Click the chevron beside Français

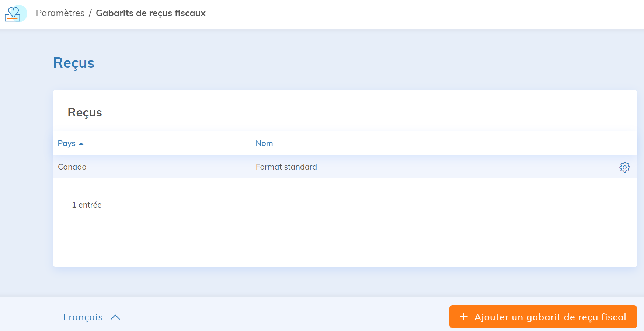point(115,317)
